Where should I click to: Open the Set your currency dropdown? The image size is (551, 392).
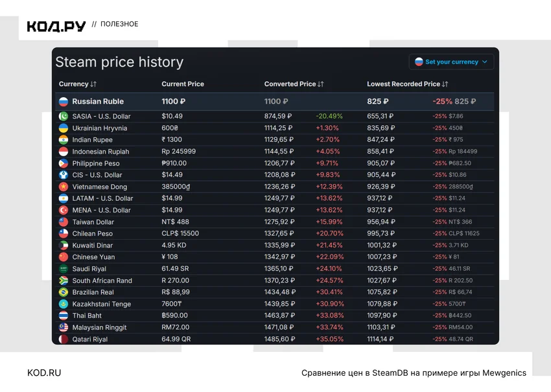[x=451, y=62]
